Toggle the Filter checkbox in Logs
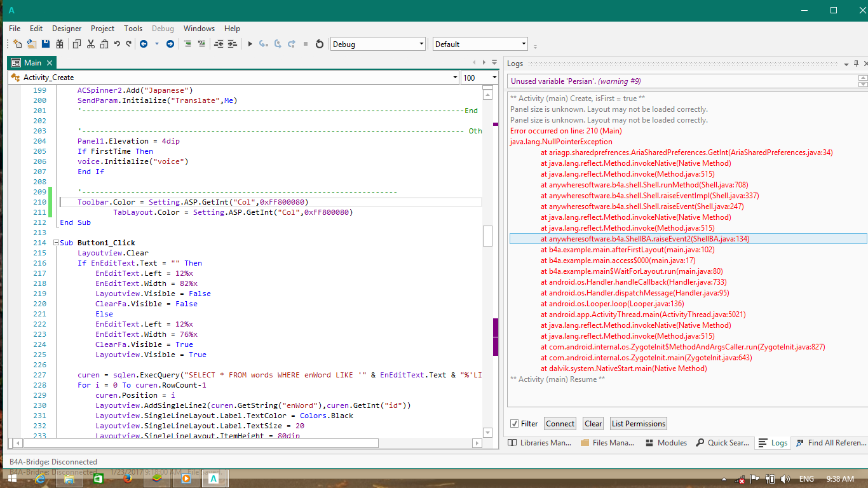 tap(515, 424)
